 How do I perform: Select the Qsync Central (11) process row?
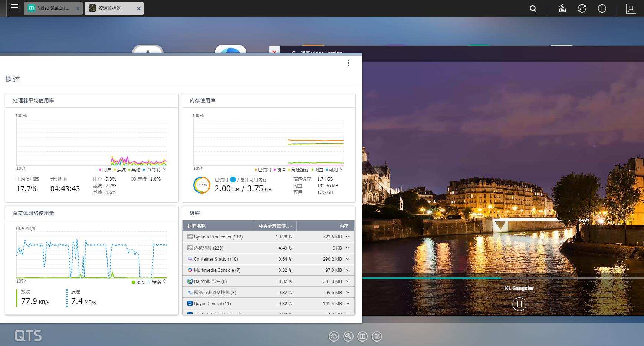[x=260, y=303]
